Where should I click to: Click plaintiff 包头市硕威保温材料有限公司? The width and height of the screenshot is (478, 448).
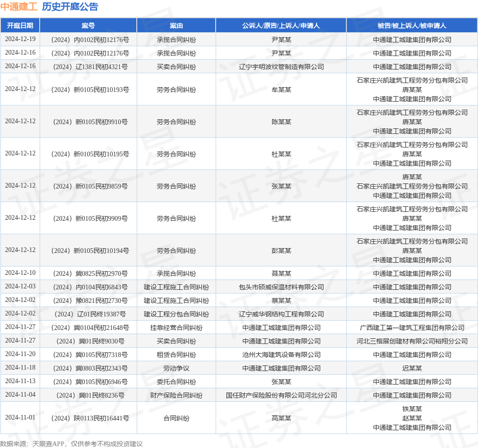[x=281, y=287]
